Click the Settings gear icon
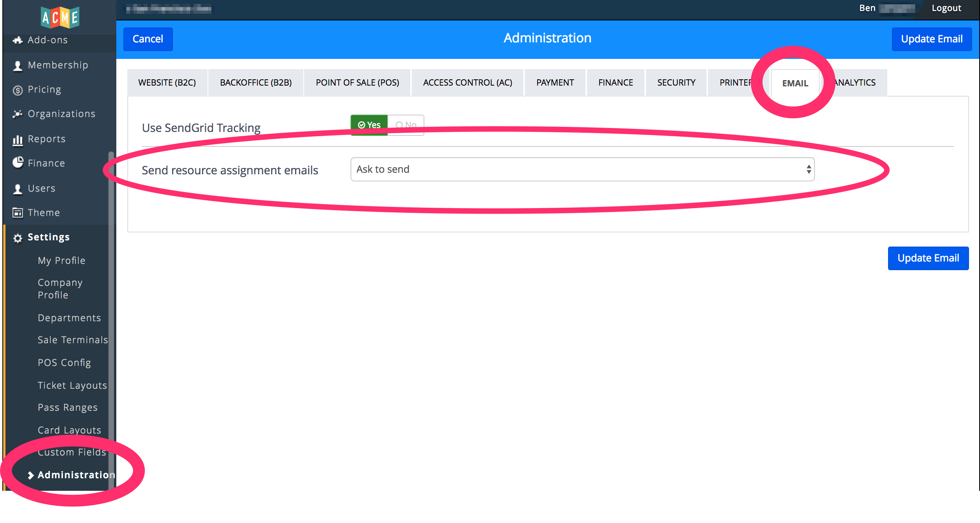Viewport: 980px width, 523px height. pos(18,238)
